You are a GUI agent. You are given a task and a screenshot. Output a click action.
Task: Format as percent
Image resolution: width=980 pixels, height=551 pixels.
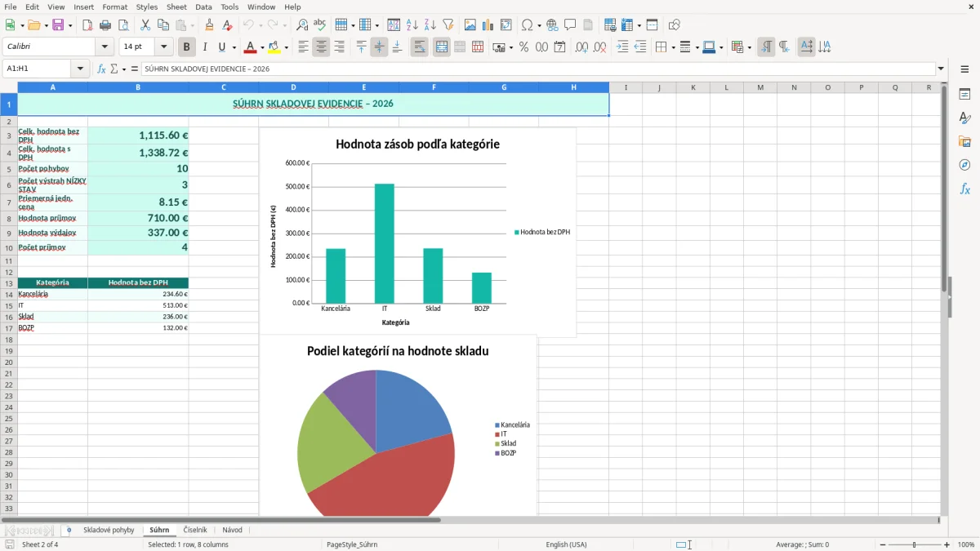pyautogui.click(x=523, y=47)
